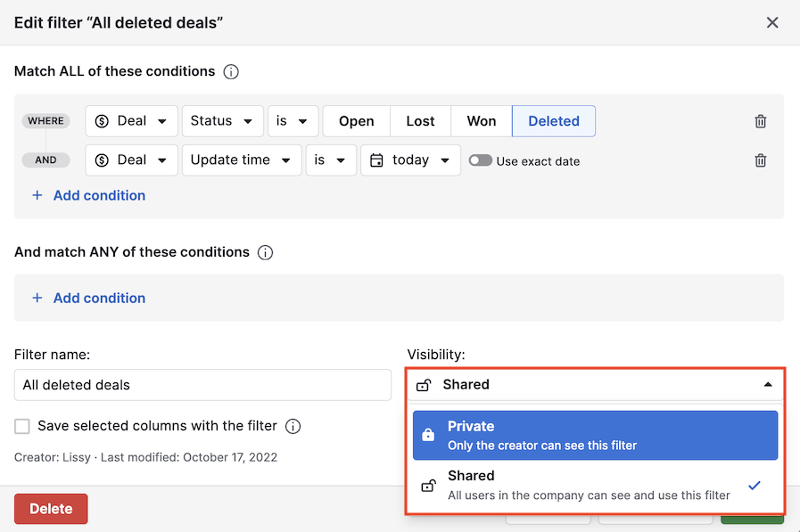Click Add condition under Match ALL

tap(88, 195)
